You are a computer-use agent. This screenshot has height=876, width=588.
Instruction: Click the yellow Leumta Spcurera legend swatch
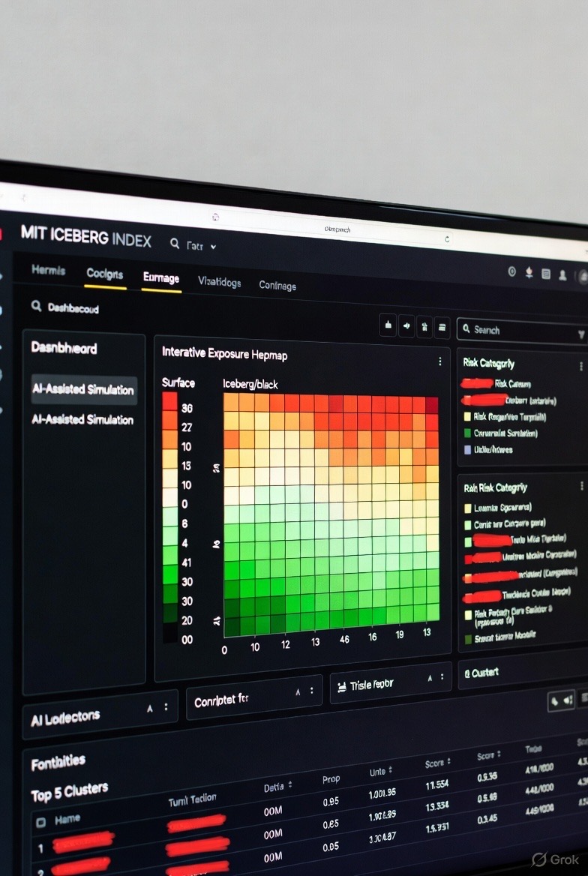click(x=468, y=508)
